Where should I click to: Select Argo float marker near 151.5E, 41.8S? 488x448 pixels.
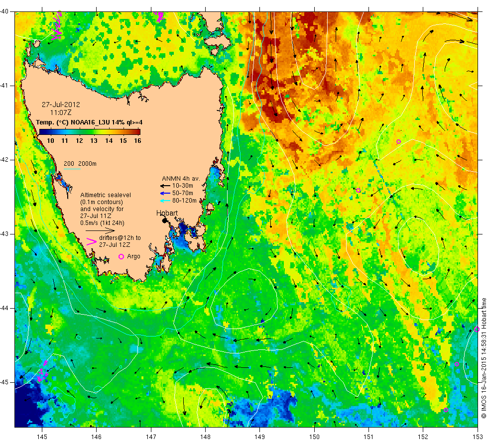(398, 141)
